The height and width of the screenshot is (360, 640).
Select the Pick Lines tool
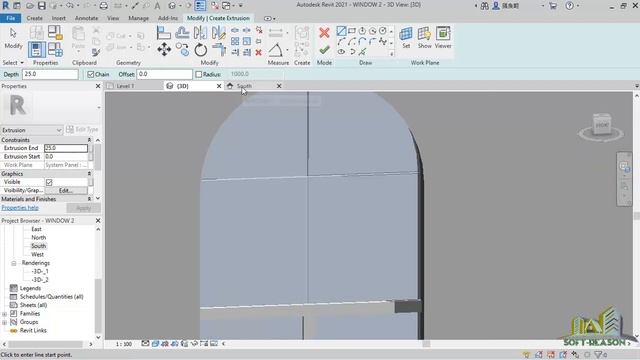pyautogui.click(x=362, y=52)
